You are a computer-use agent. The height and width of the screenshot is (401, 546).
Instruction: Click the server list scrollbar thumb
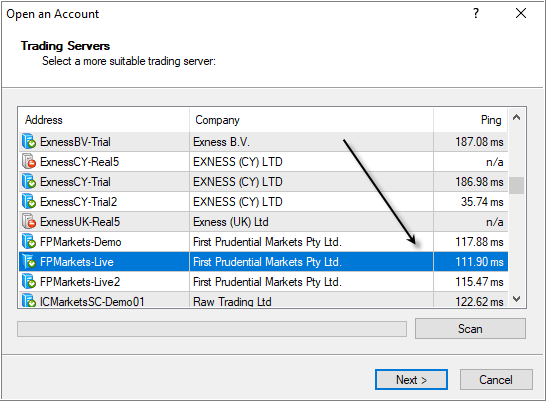pos(517,185)
